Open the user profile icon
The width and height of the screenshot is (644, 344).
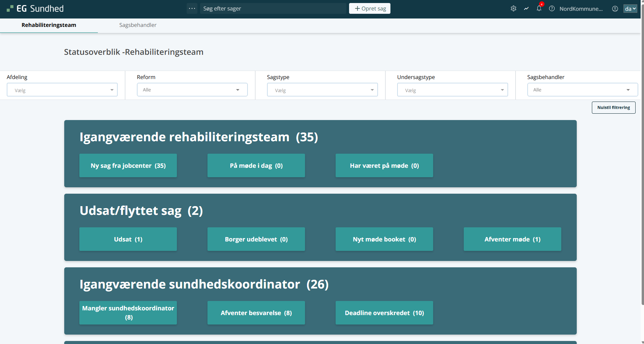click(615, 9)
